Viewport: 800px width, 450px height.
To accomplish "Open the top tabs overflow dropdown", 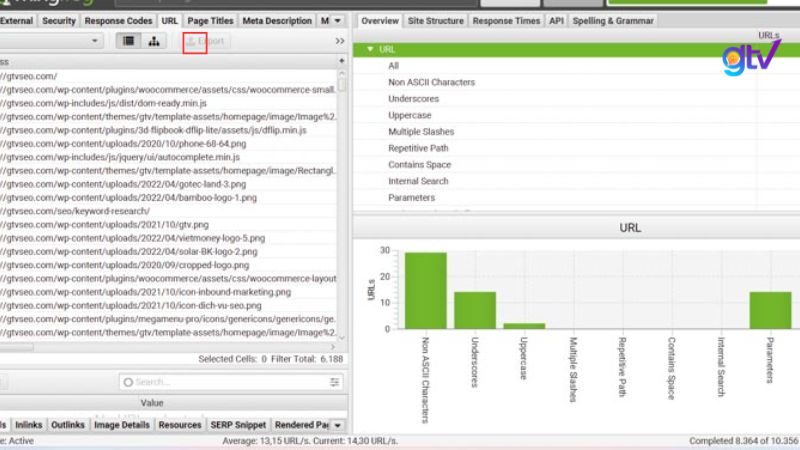I will [x=336, y=20].
